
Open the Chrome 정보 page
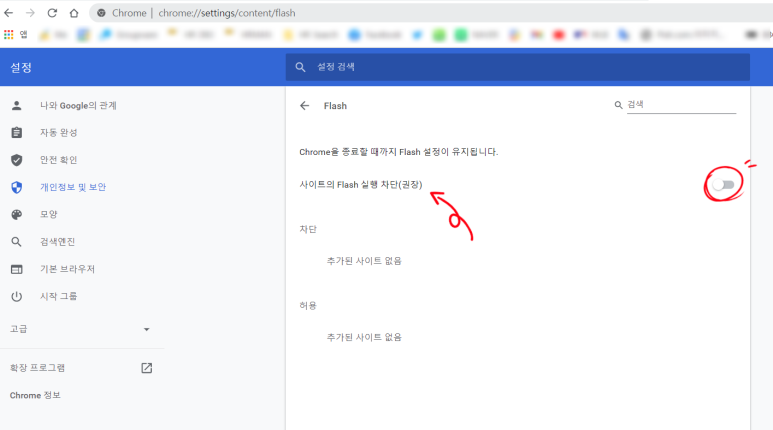coord(35,395)
